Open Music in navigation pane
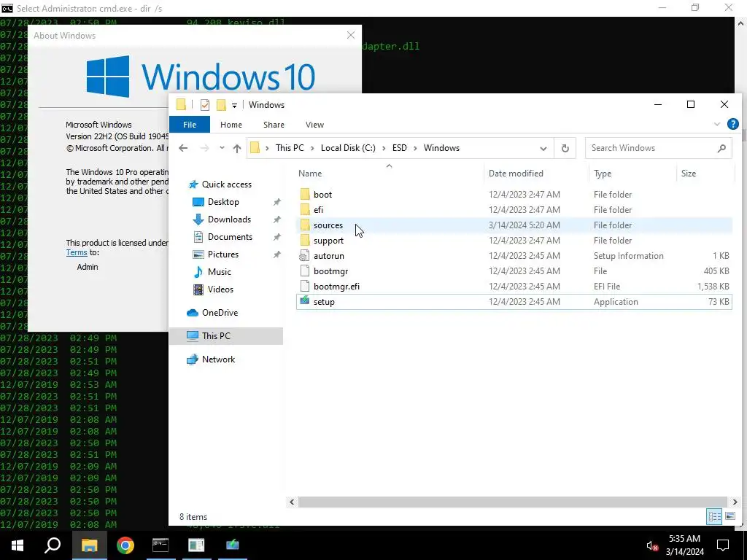Image resolution: width=747 pixels, height=560 pixels. click(219, 272)
